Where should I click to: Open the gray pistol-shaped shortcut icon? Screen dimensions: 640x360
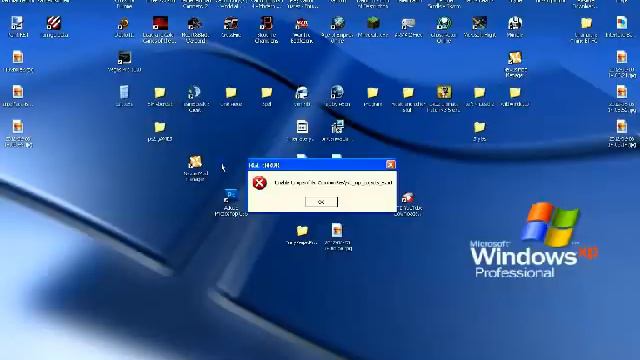click(x=408, y=23)
